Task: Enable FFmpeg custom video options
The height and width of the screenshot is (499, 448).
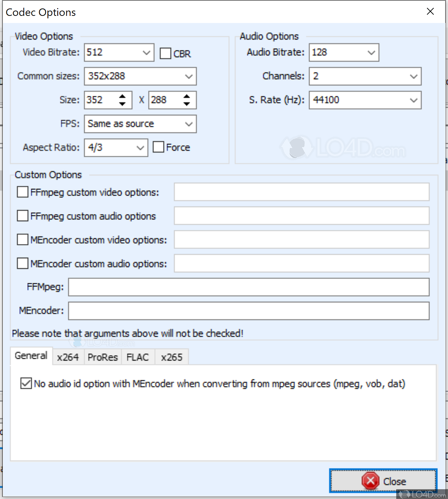Action: click(22, 192)
